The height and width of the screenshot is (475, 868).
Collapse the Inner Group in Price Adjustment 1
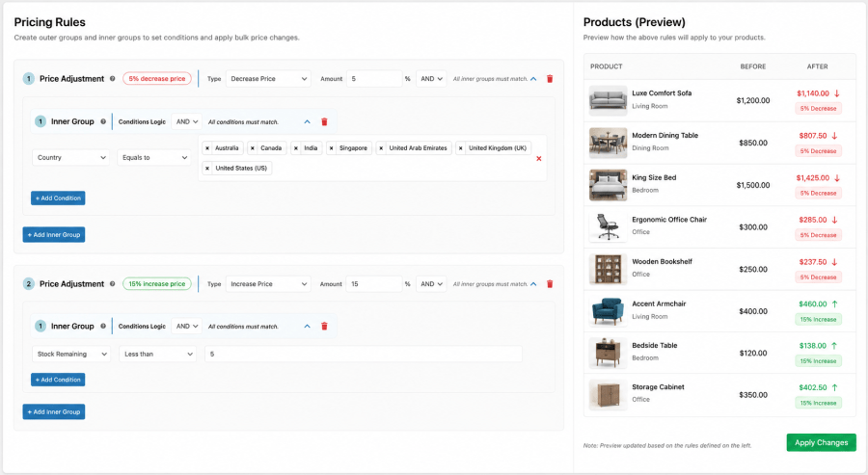308,121
